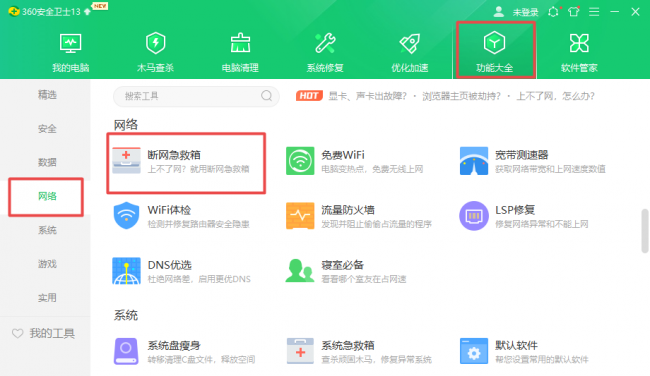Open the 电脑清理 broom icon
The image size is (650, 376).
tap(240, 43)
